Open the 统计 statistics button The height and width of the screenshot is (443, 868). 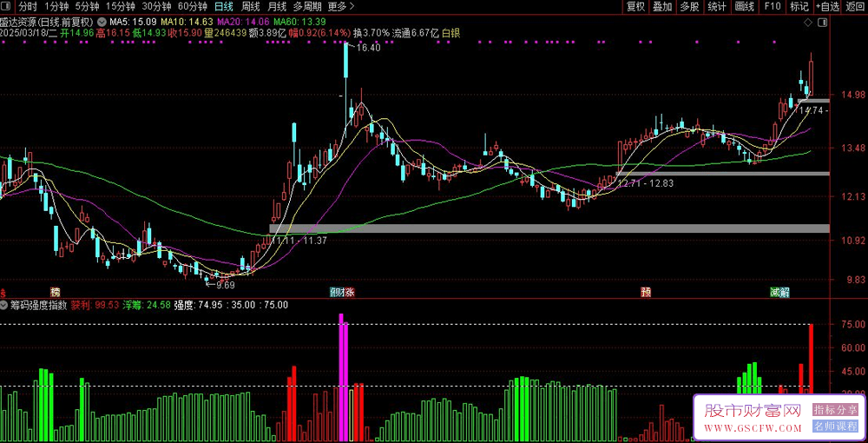[x=717, y=7]
